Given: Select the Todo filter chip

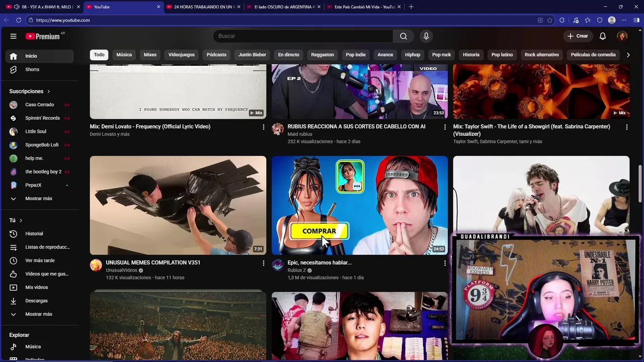Looking at the screenshot, I should 99,55.
